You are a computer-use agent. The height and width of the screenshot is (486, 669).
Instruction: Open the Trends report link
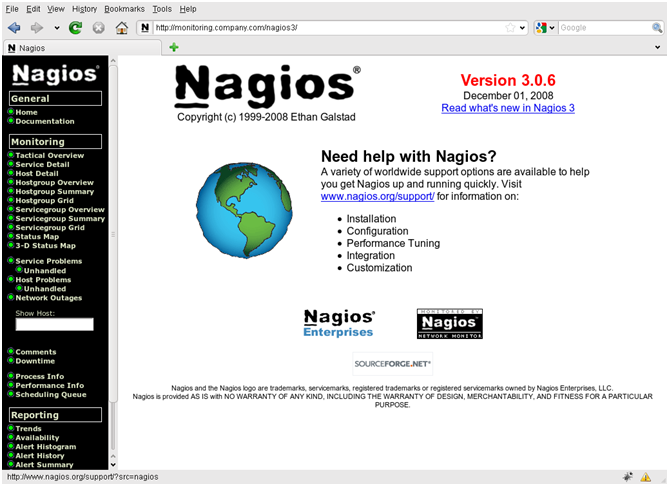(29, 428)
